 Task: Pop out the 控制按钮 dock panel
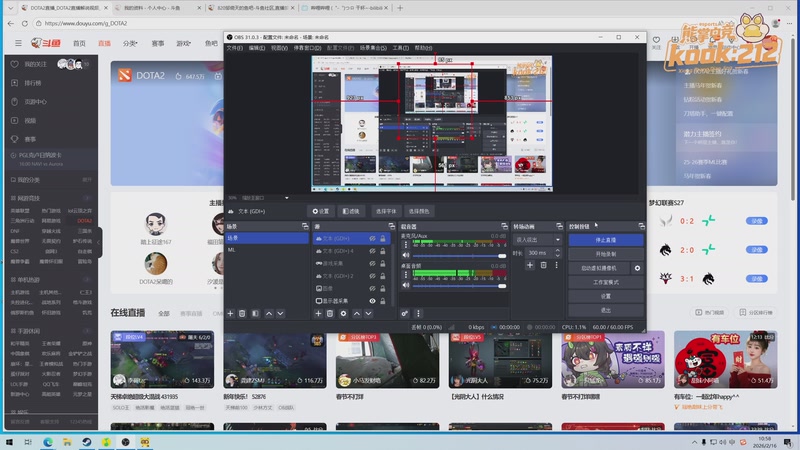641,226
